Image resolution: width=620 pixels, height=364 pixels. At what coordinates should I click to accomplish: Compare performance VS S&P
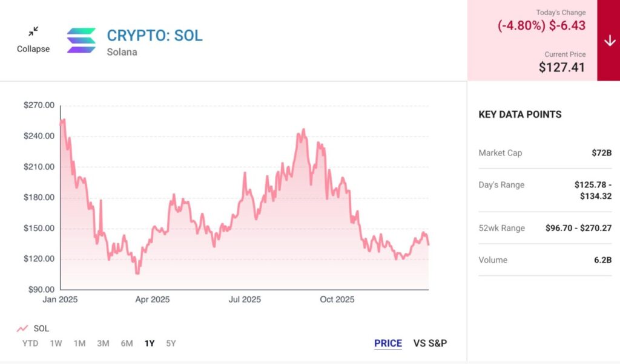pos(430,343)
